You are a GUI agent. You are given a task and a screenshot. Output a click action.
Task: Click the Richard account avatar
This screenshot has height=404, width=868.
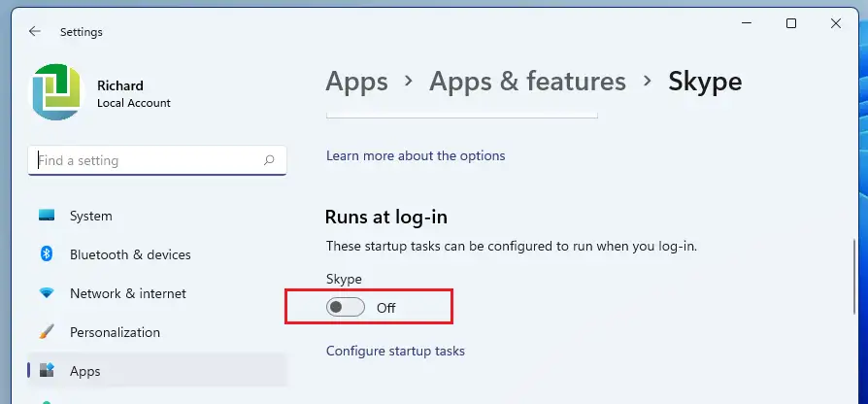(x=56, y=92)
